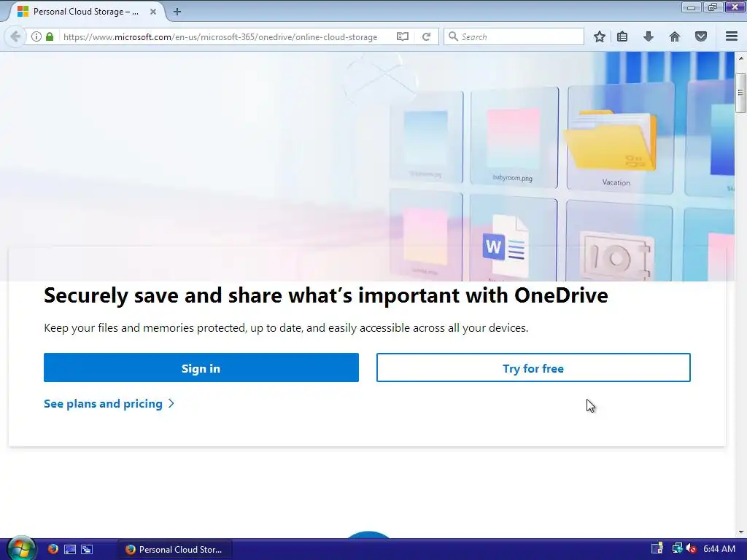Image resolution: width=747 pixels, height=560 pixels.
Task: Click the flag icon in system tray
Action: [x=657, y=548]
